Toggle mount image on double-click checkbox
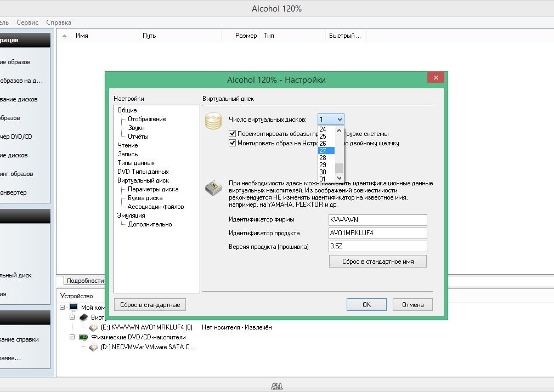 232,143
